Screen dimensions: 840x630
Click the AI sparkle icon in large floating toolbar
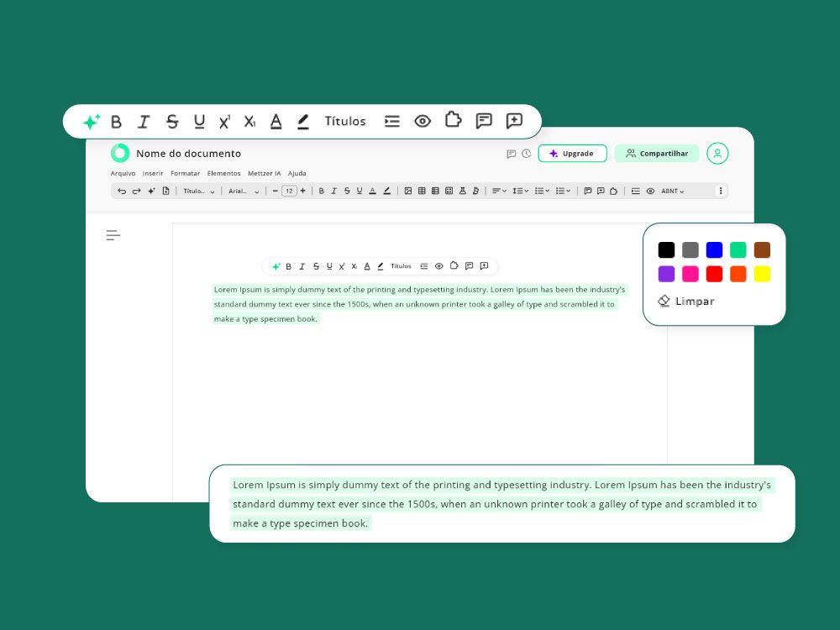(91, 122)
